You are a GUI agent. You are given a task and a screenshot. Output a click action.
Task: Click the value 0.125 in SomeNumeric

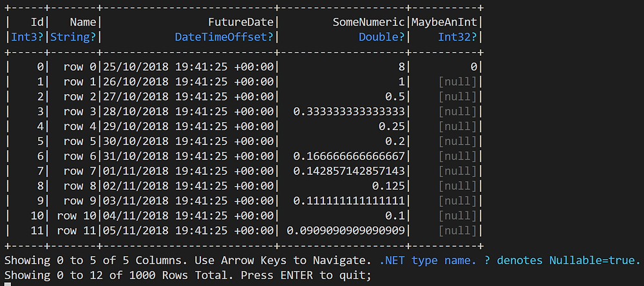[x=388, y=186]
